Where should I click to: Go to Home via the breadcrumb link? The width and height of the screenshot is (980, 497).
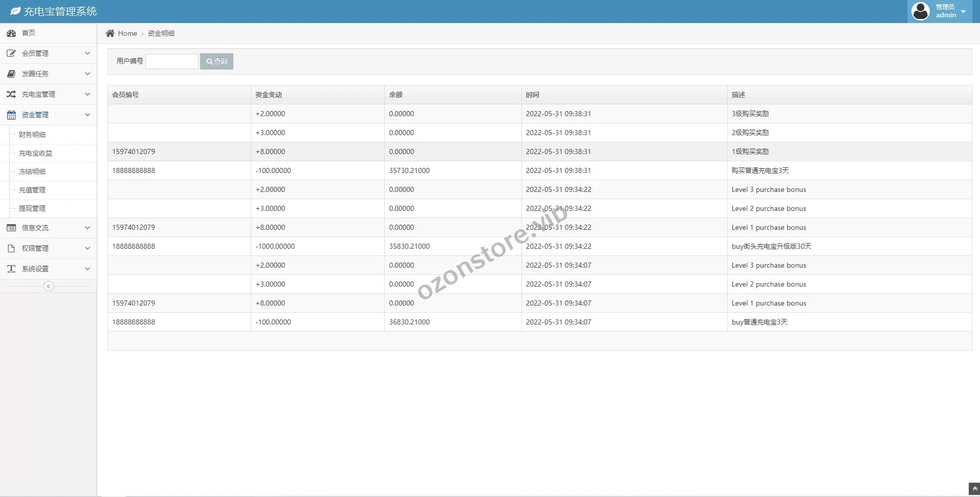127,33
